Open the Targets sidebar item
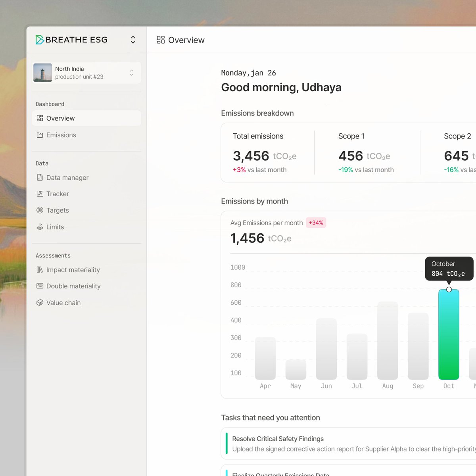This screenshot has width=476, height=476. coord(86,210)
